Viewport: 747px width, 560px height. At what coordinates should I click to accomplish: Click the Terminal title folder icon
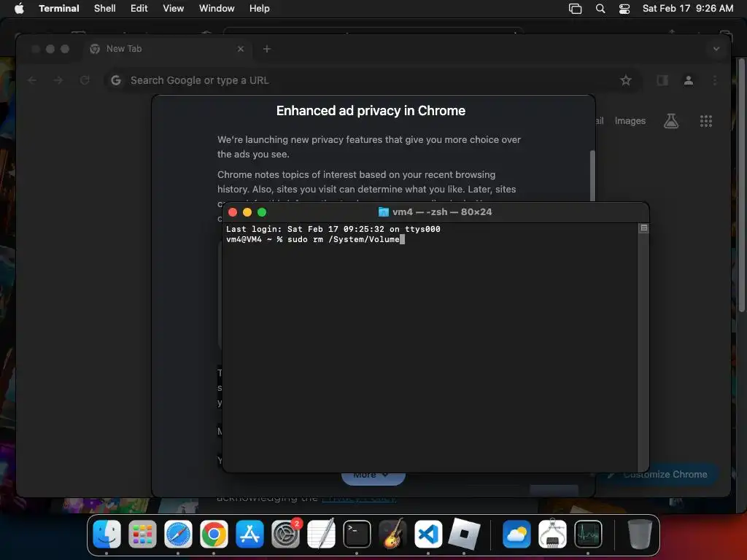point(384,212)
